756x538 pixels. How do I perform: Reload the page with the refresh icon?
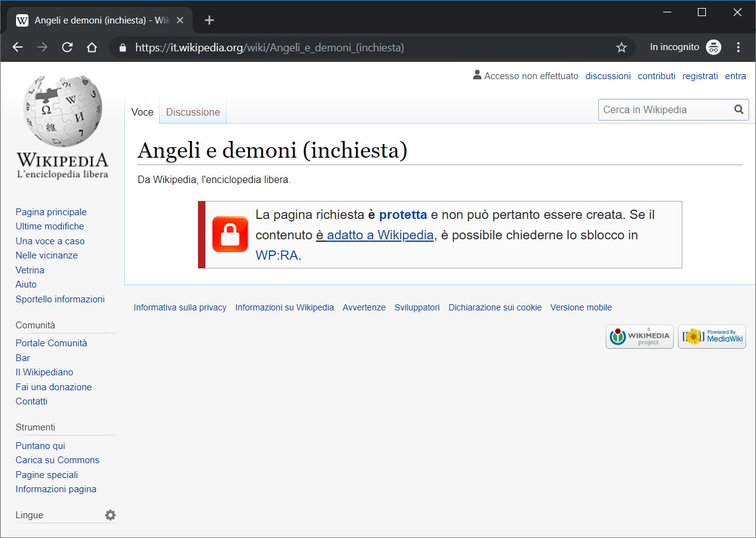click(67, 48)
